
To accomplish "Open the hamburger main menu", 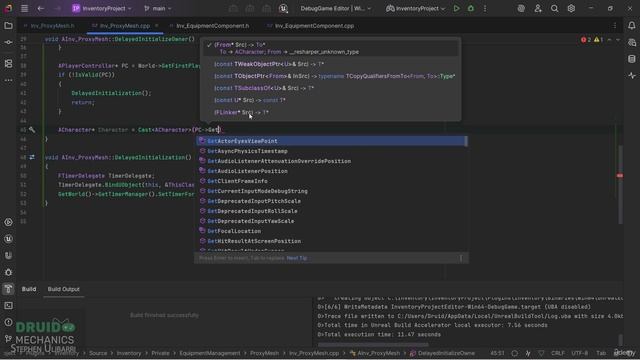I will tap(24, 8).
